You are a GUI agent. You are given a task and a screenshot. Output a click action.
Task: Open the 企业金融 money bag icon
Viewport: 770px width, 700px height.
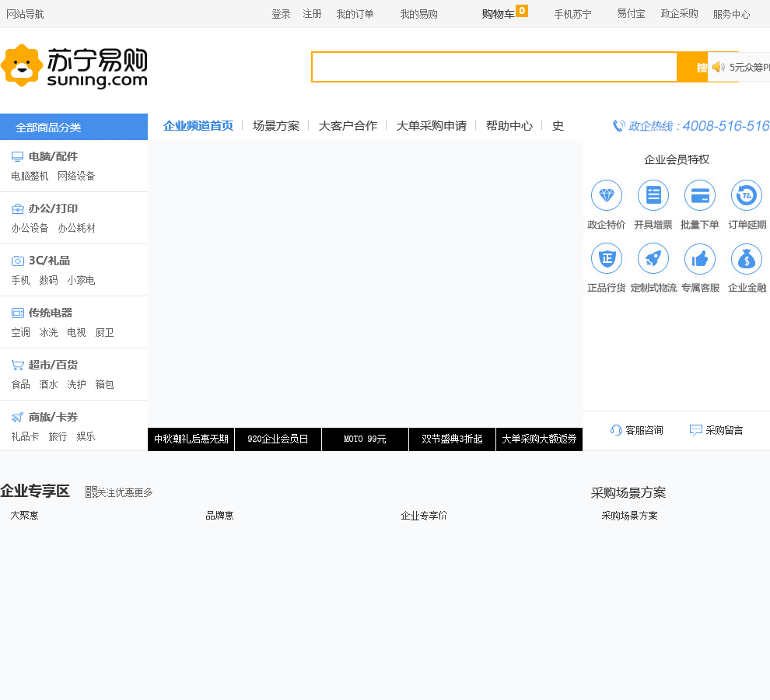click(x=747, y=258)
